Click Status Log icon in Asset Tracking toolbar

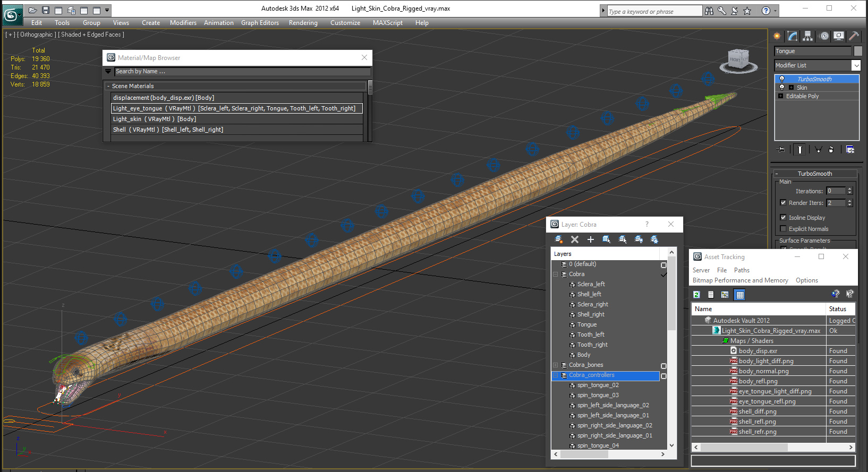[x=711, y=295]
